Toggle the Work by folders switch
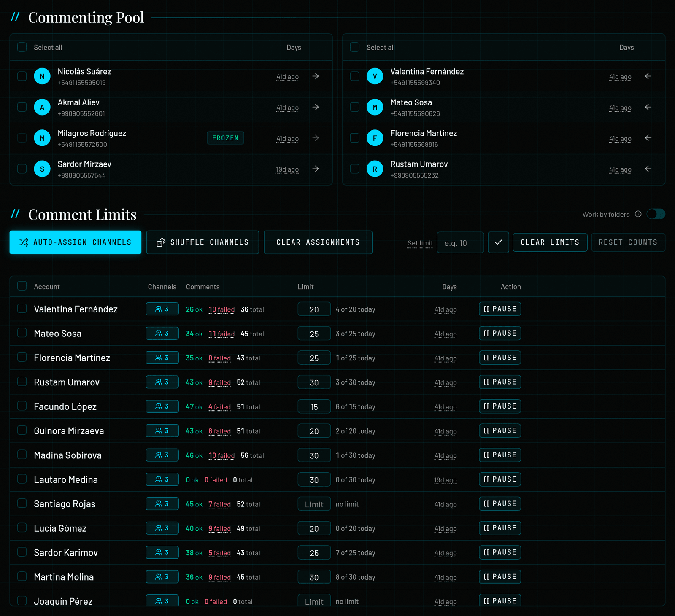The width and height of the screenshot is (675, 616). pyautogui.click(x=656, y=214)
